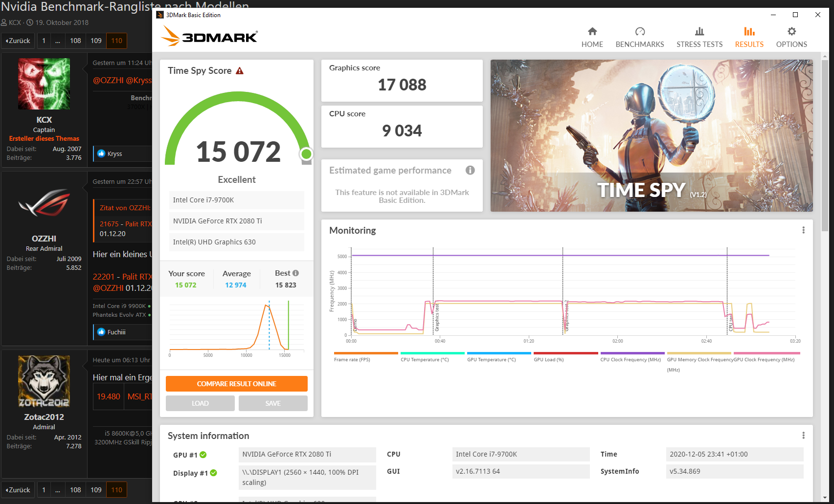The image size is (834, 504).
Task: Toggle GPU Clock Frequency legend swatch
Action: tap(767, 353)
